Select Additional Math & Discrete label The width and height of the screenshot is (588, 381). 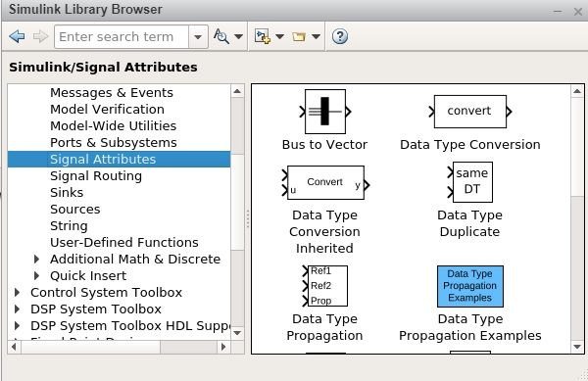coord(135,259)
